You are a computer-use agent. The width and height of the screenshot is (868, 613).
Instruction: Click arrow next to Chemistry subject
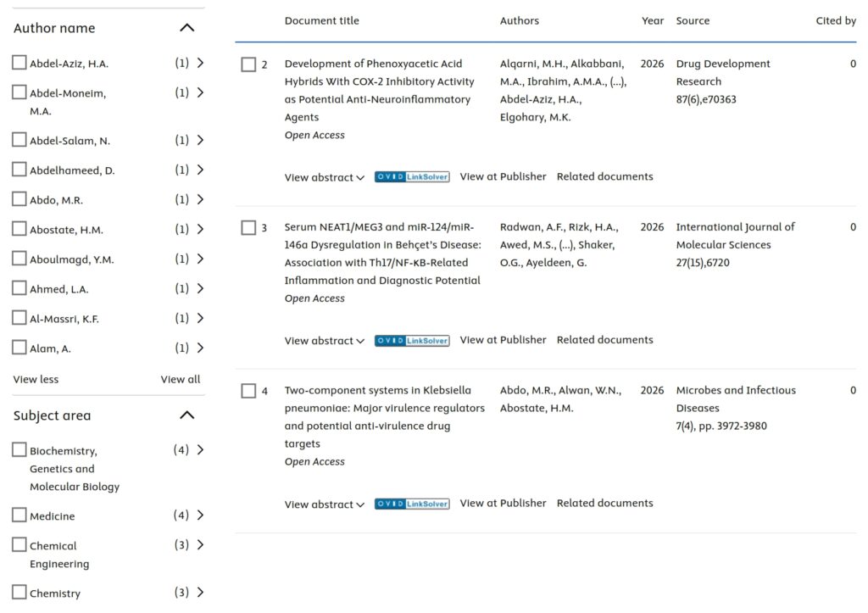pyautogui.click(x=200, y=592)
